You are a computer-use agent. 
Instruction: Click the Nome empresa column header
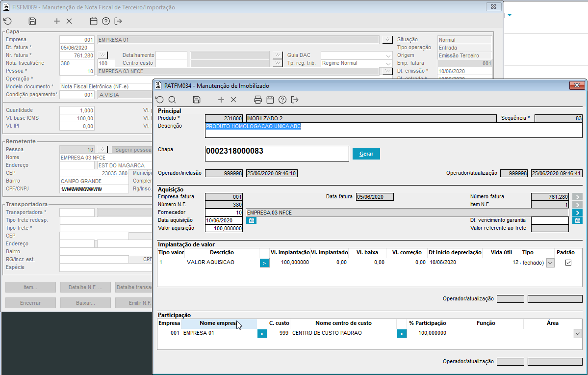tap(218, 323)
